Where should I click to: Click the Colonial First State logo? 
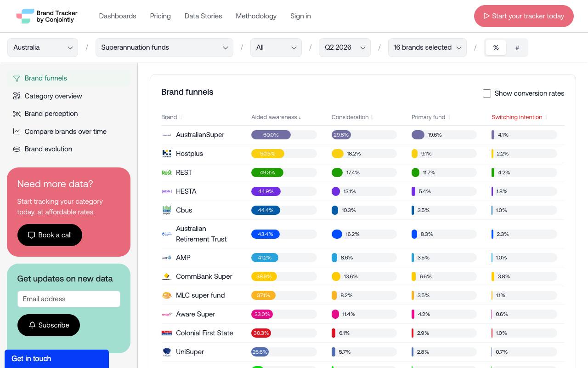pyautogui.click(x=167, y=333)
